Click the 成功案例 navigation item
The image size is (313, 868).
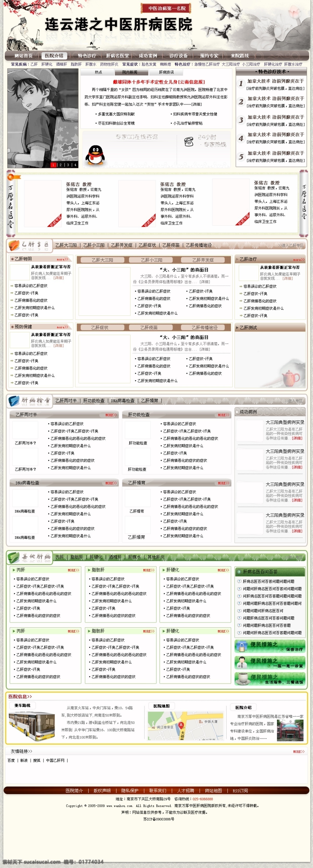pos(148,56)
